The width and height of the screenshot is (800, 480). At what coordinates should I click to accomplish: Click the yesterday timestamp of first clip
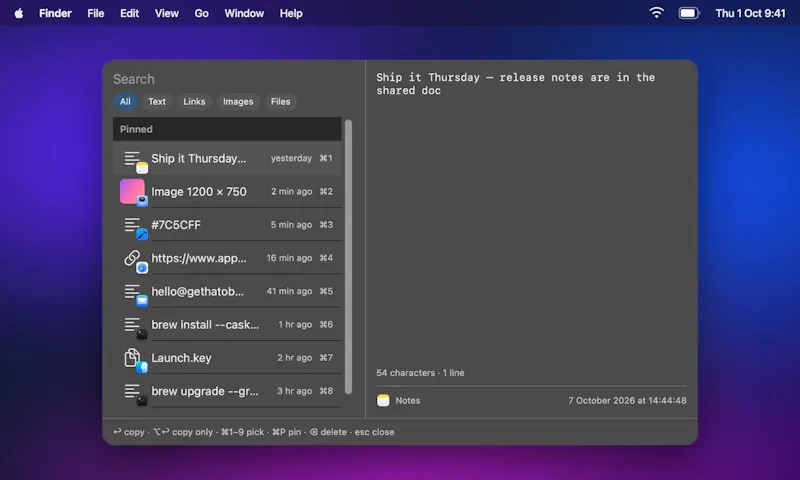[291, 159]
